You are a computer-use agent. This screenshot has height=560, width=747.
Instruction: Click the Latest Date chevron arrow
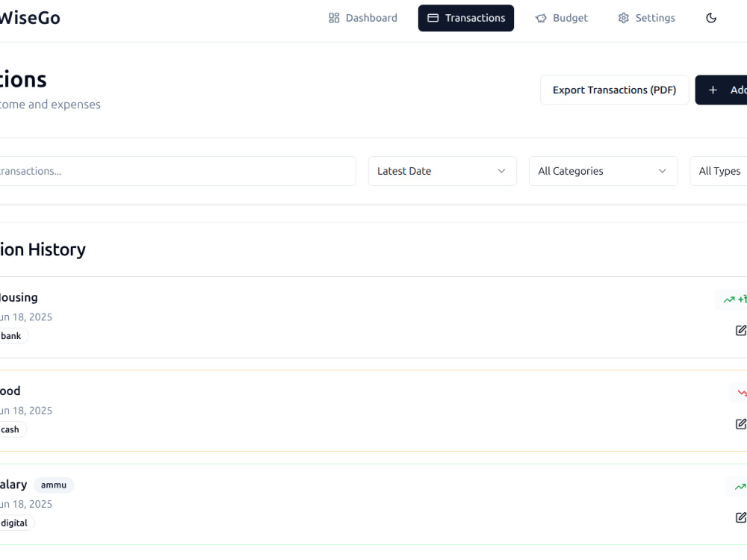click(x=501, y=171)
